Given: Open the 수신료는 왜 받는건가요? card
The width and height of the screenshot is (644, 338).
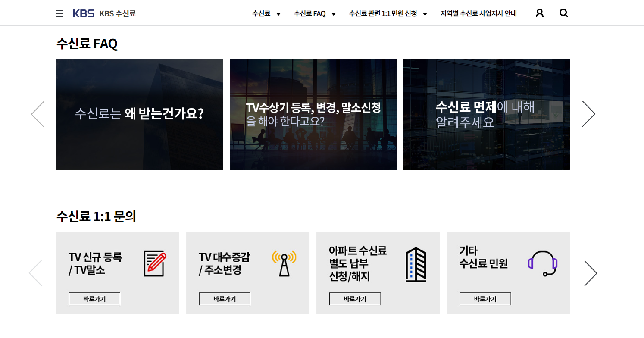Looking at the screenshot, I should tap(140, 114).
